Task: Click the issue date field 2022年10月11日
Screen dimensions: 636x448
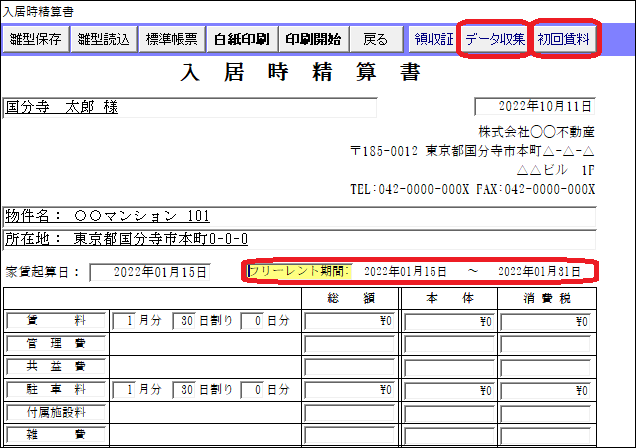Action: tap(535, 107)
